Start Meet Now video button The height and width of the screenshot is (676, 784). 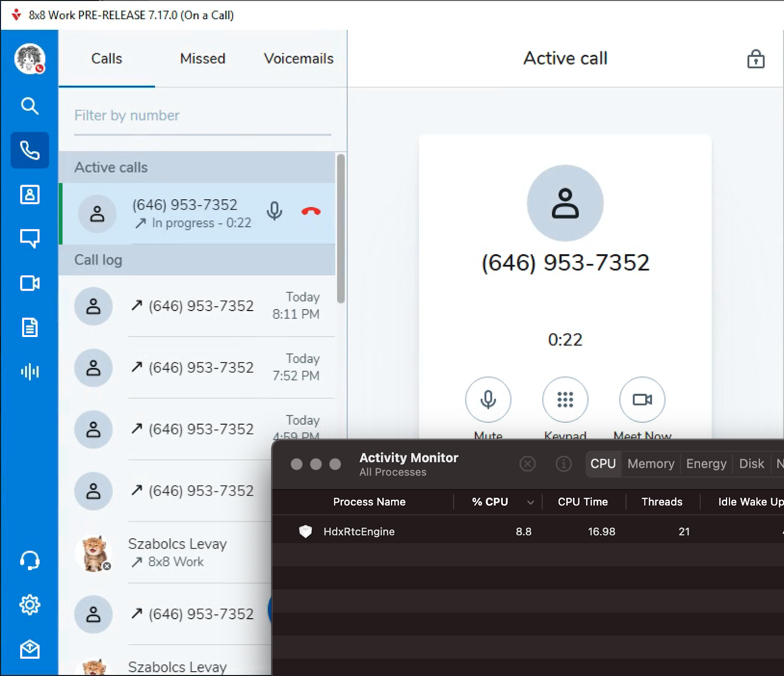[642, 400]
